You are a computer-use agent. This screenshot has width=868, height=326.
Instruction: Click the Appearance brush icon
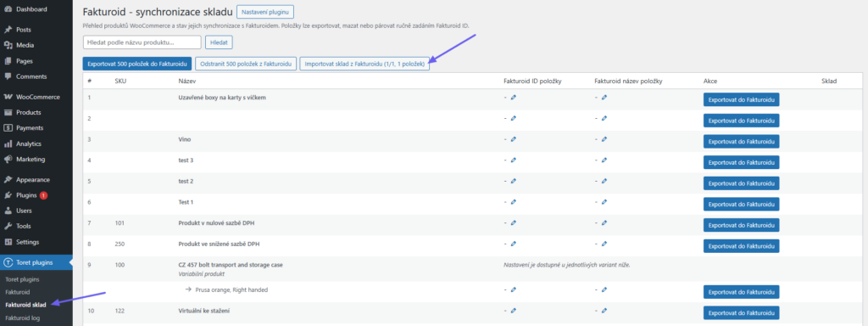(x=8, y=180)
